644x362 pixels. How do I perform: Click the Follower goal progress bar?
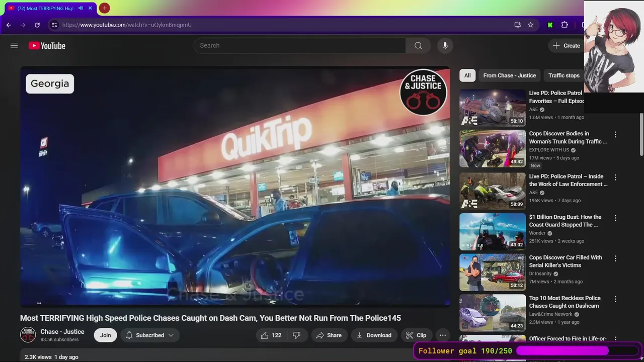(x=577, y=351)
